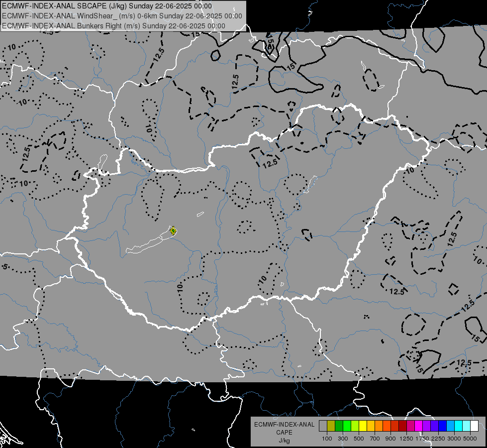Pick the gray legend swatch
This screenshot has width=487, height=448.
pos(323,426)
